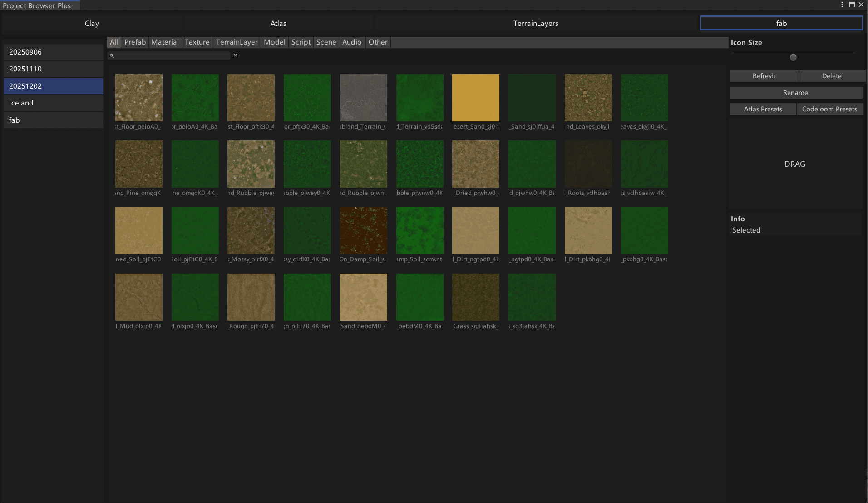Select the gray Terrain_vd5sda texture thumbnail

363,98
